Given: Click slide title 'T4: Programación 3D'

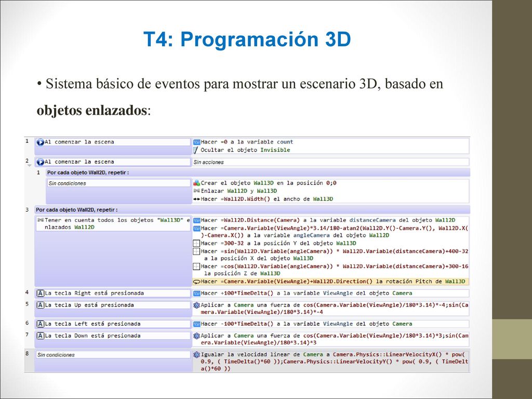Looking at the screenshot, I should tap(247, 39).
